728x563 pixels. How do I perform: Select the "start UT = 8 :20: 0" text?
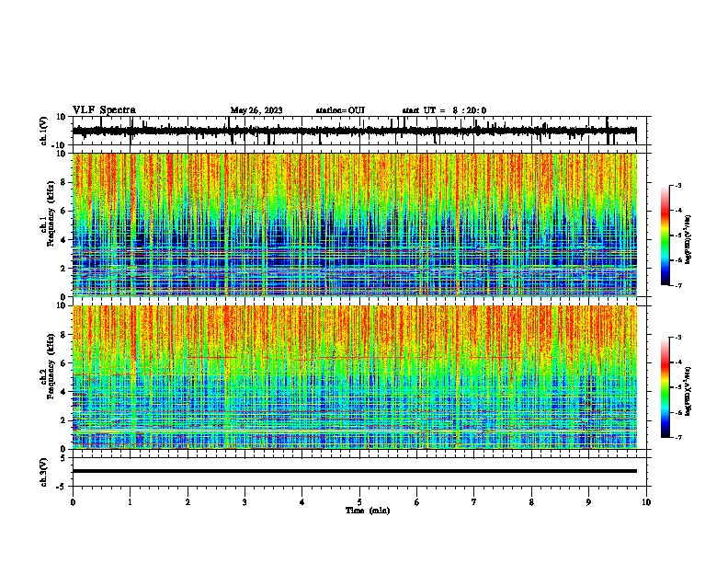(x=444, y=110)
